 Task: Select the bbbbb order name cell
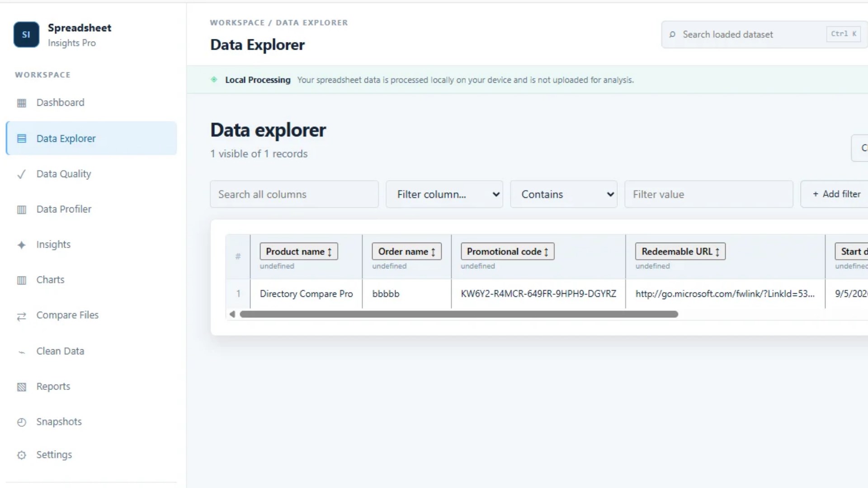[406, 294]
